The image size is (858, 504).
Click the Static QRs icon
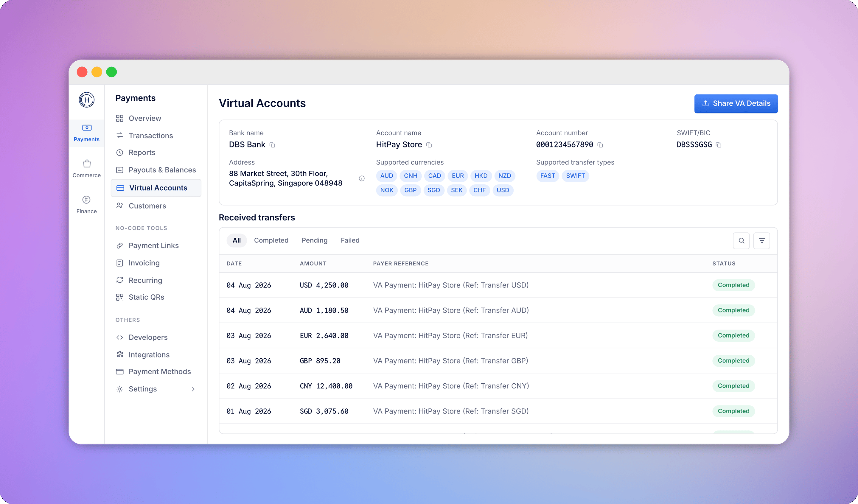tap(119, 297)
